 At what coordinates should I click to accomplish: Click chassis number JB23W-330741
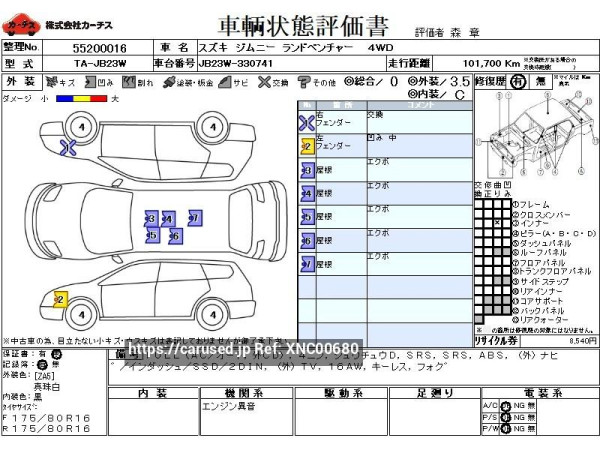[x=235, y=64]
